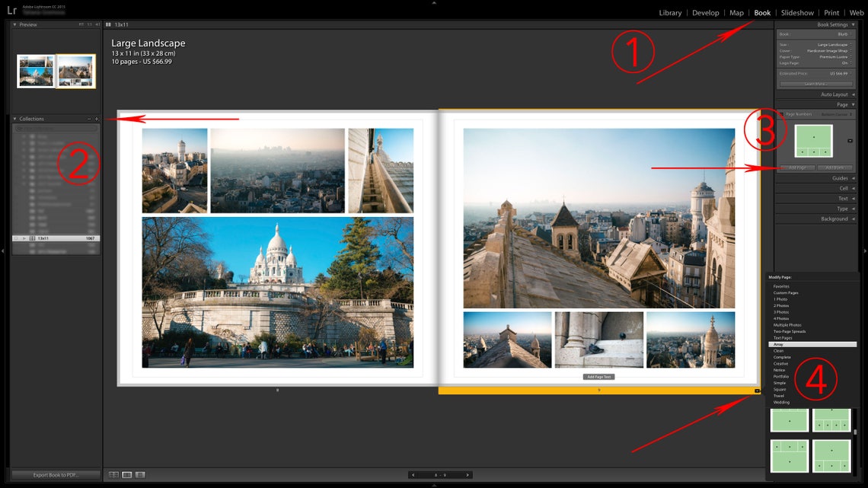This screenshot has width=868, height=488.
Task: Select the large rooftop photo on right page
Action: tap(599, 218)
